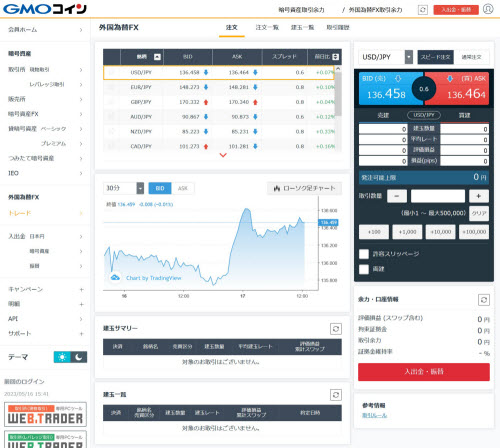Screen dimensions: 500x448
Task: Open the ローソク足チャート button
Action: [x=304, y=188]
